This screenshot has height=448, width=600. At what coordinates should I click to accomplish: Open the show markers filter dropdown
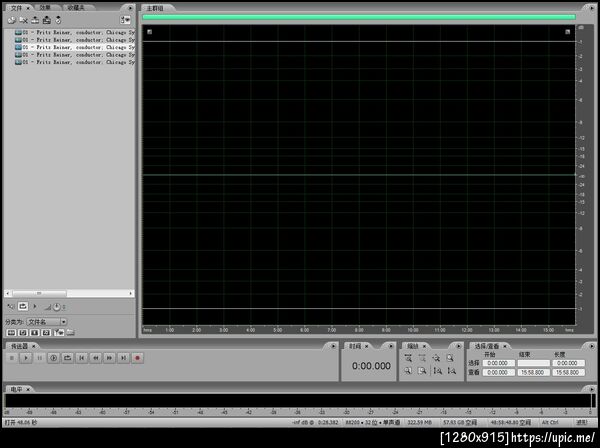[x=59, y=333]
